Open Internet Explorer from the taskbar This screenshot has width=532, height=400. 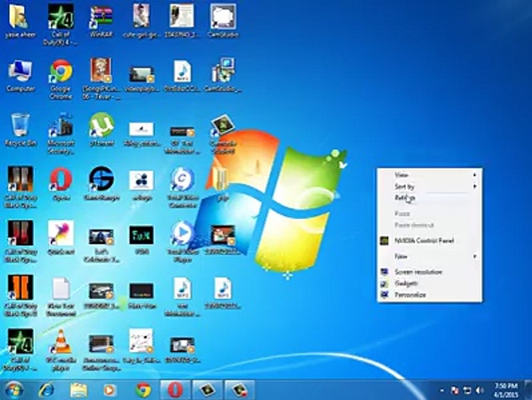[x=47, y=390]
